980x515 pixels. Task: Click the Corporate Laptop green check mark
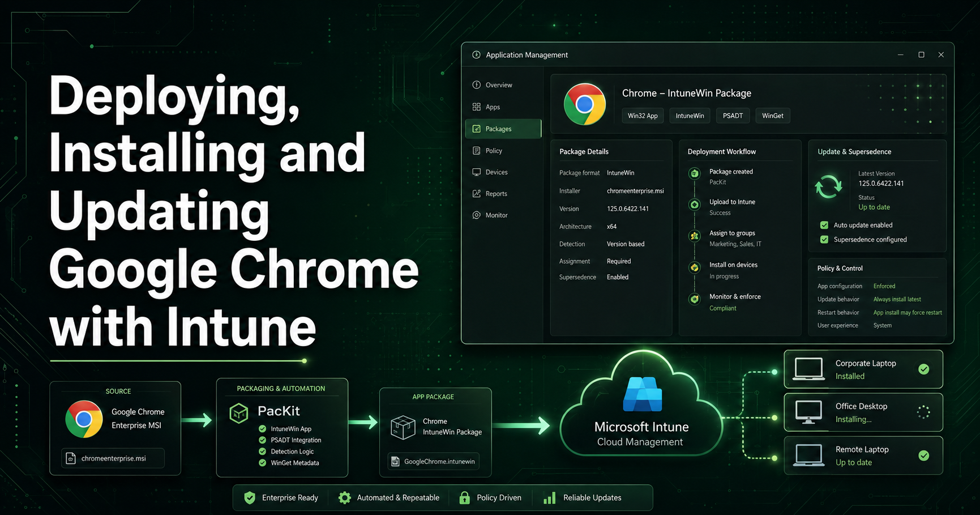923,369
